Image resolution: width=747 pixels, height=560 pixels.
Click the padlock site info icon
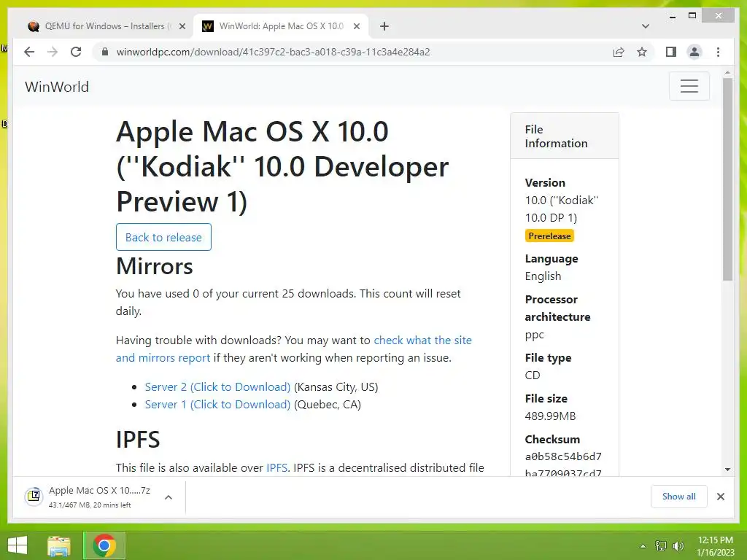pyautogui.click(x=105, y=52)
